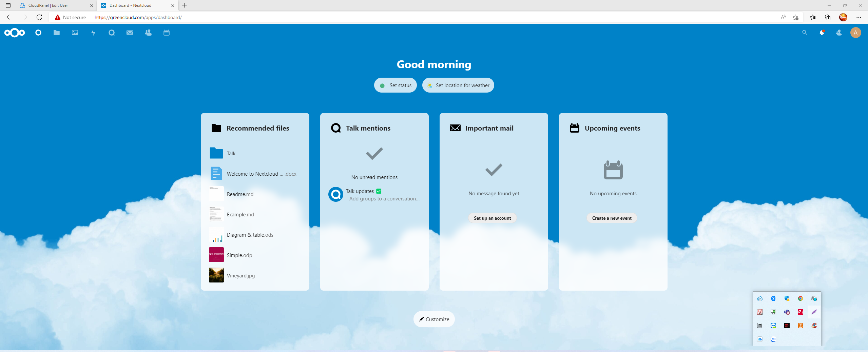The width and height of the screenshot is (868, 352).
Task: Close the CloudPanel Edit User tab
Action: tap(92, 5)
